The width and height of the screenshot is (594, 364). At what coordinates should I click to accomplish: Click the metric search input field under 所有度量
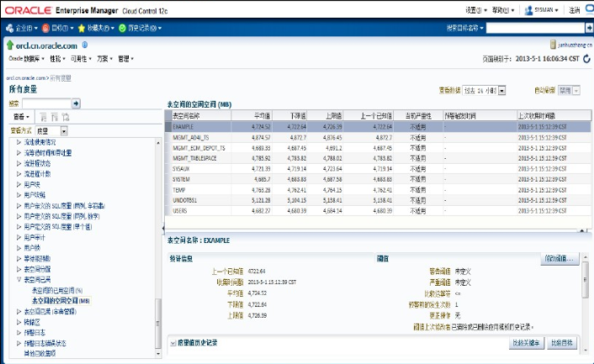tap(46, 103)
